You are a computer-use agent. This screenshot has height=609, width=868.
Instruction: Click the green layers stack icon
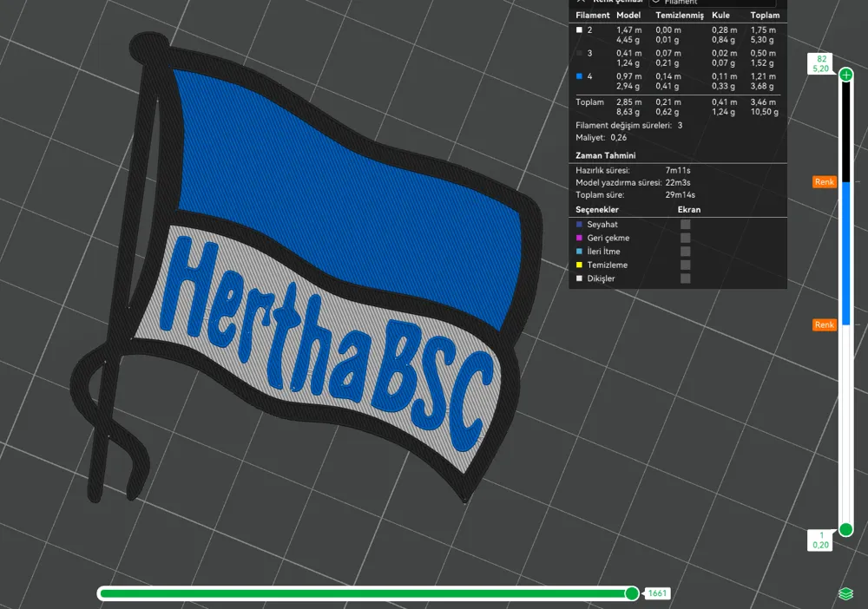coord(845,593)
